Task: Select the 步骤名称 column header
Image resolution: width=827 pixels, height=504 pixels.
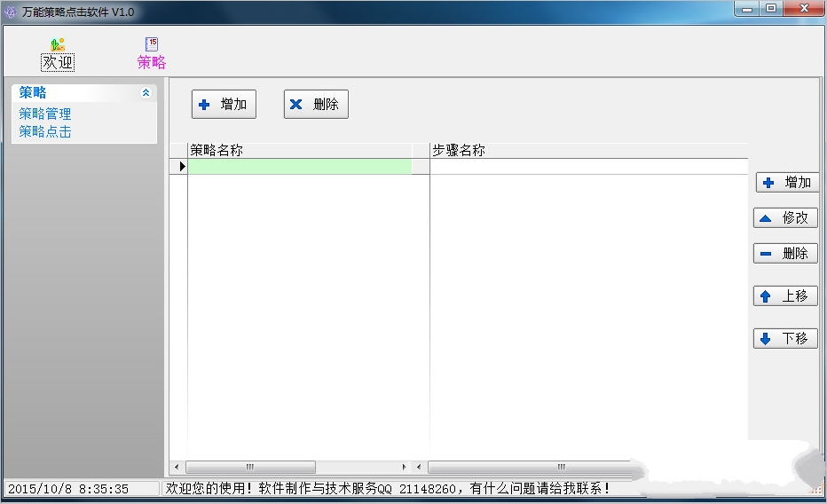Action: pyautogui.click(x=588, y=150)
